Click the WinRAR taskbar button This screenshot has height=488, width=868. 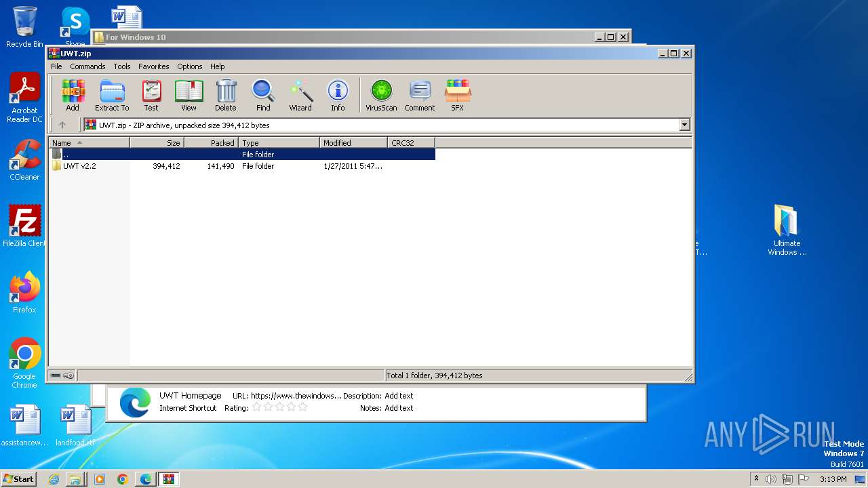point(169,479)
